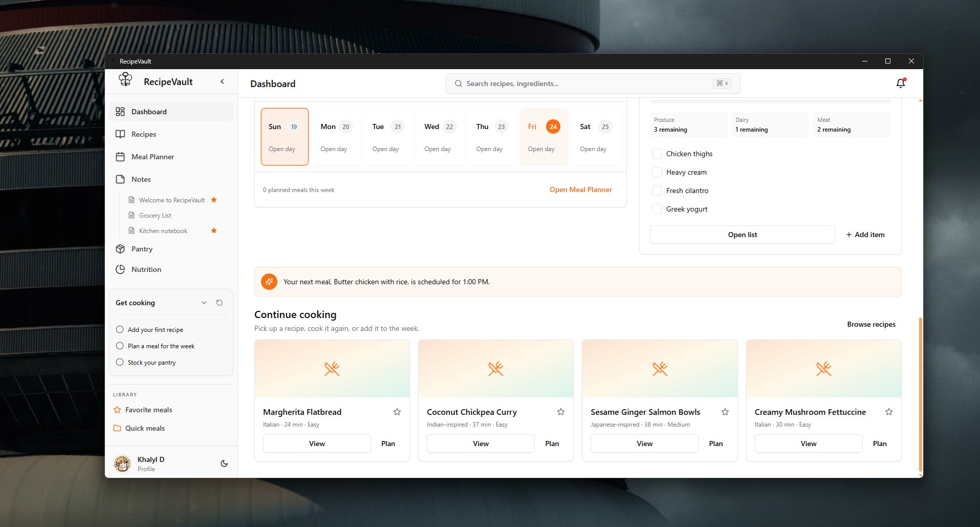Viewport: 980px width, 527px height.
Task: Click Browse recipes link
Action: point(871,324)
